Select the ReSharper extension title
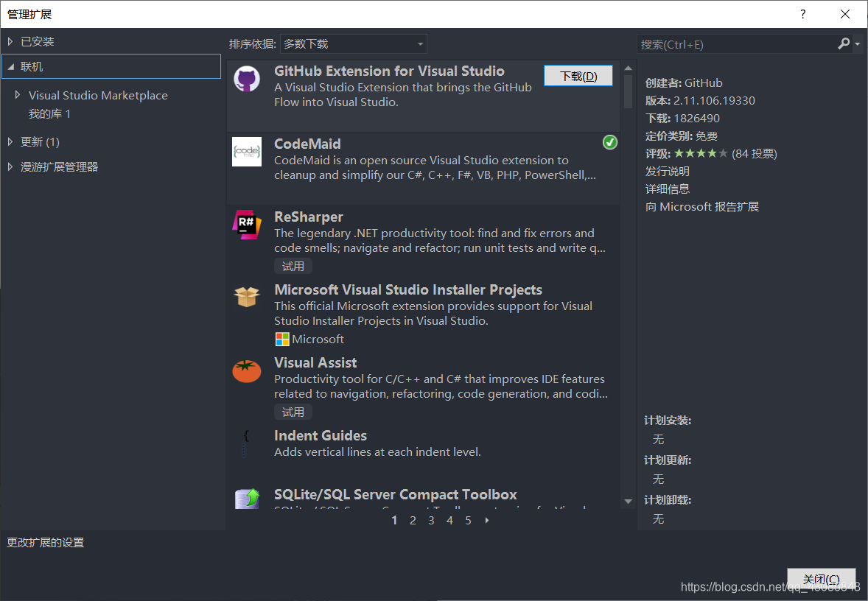The width and height of the screenshot is (868, 601). [x=308, y=217]
